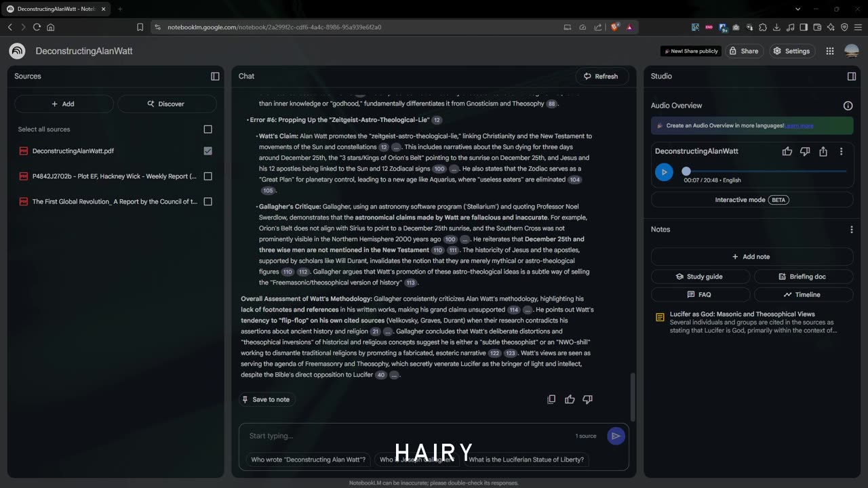Open Leo AI assistant star icon
The width and height of the screenshot is (868, 488).
point(831,27)
